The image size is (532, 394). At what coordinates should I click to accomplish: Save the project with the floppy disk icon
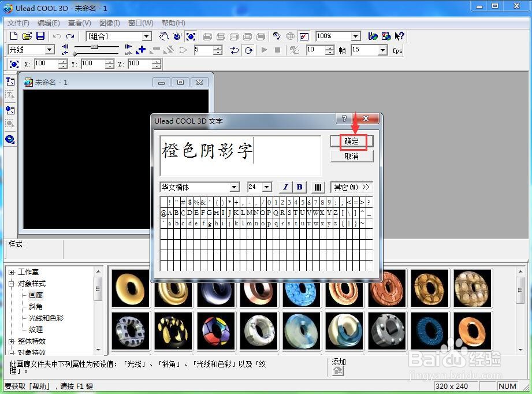[40, 36]
